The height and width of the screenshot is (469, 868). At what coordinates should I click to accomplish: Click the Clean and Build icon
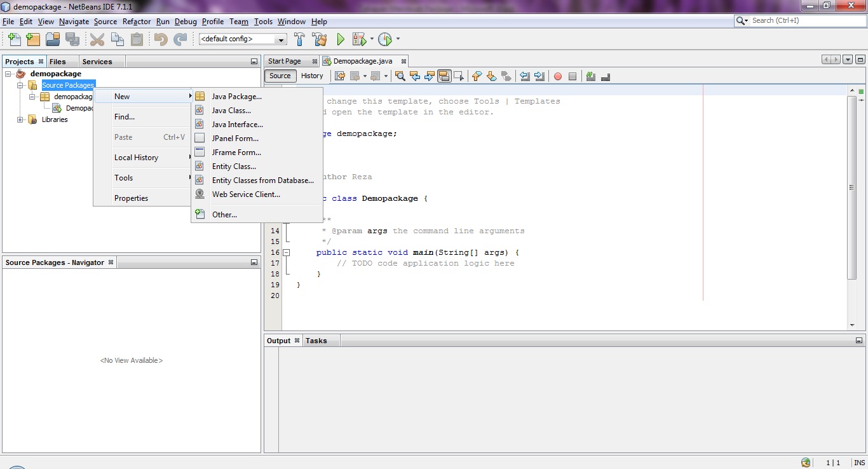[x=320, y=39]
